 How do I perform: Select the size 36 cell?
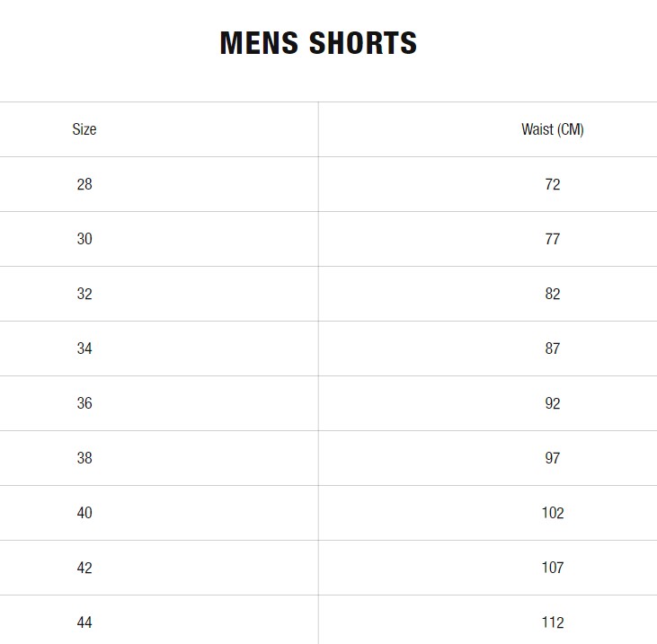pyautogui.click(x=84, y=403)
